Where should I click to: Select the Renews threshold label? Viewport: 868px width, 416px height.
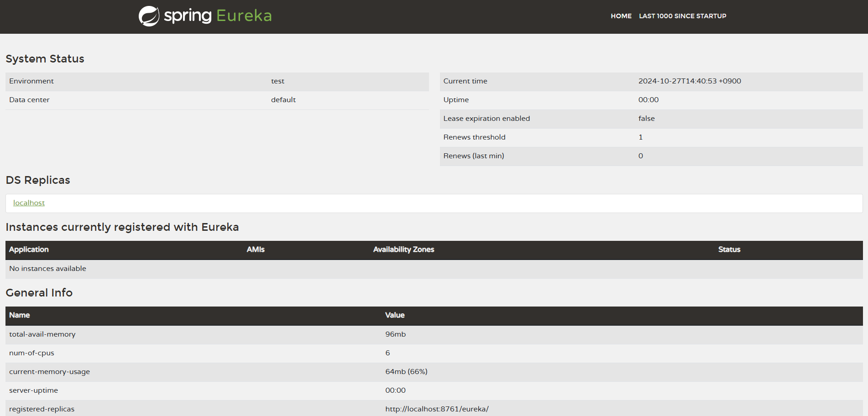click(x=474, y=137)
